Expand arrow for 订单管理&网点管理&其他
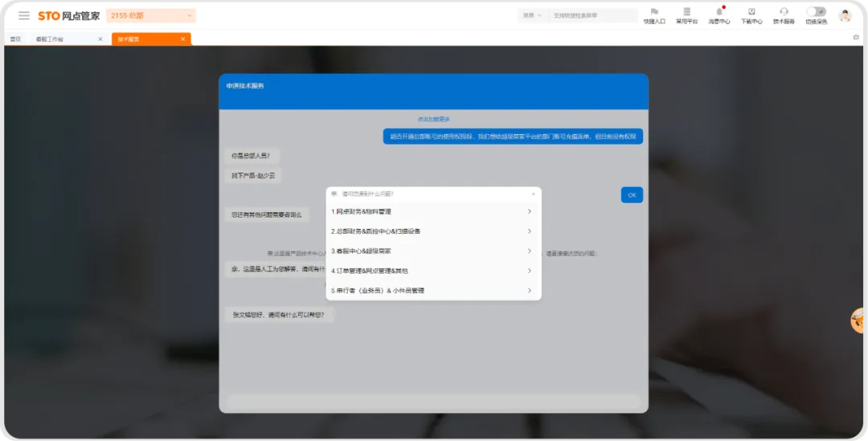868x441 pixels. pyautogui.click(x=529, y=272)
